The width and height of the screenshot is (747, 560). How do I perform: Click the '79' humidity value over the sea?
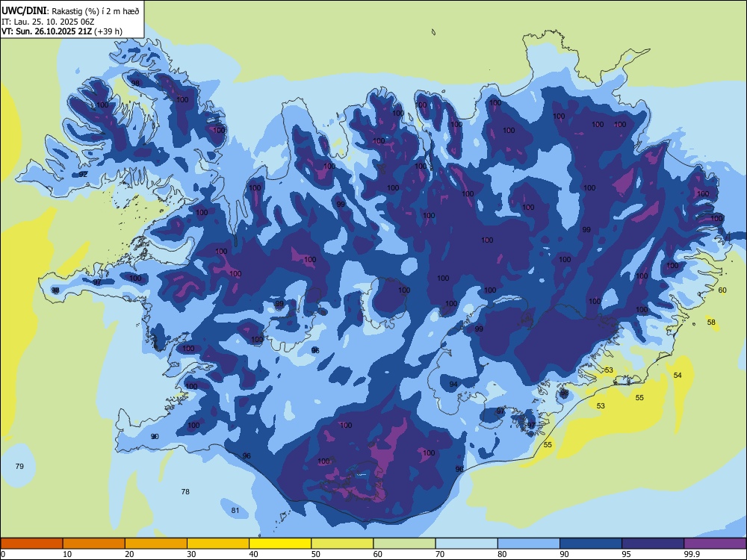point(19,466)
